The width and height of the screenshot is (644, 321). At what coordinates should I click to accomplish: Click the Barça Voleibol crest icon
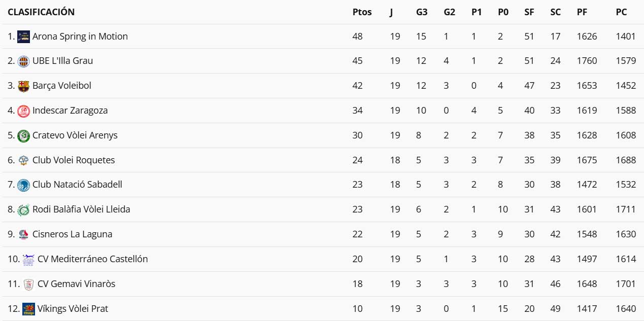23,86
